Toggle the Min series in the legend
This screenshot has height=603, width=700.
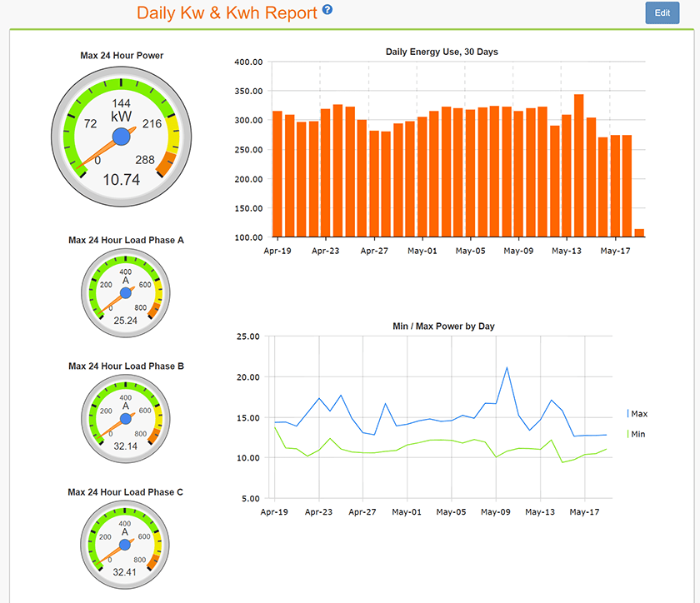tap(638, 434)
